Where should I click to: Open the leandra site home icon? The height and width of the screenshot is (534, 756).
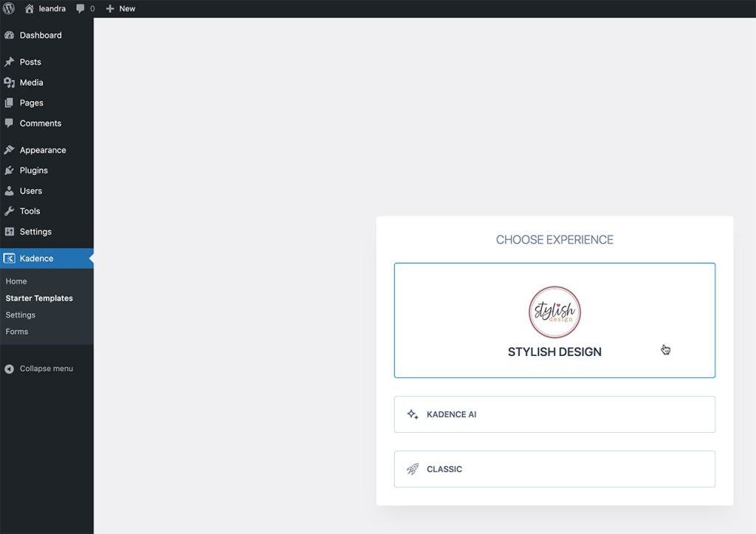click(x=30, y=9)
